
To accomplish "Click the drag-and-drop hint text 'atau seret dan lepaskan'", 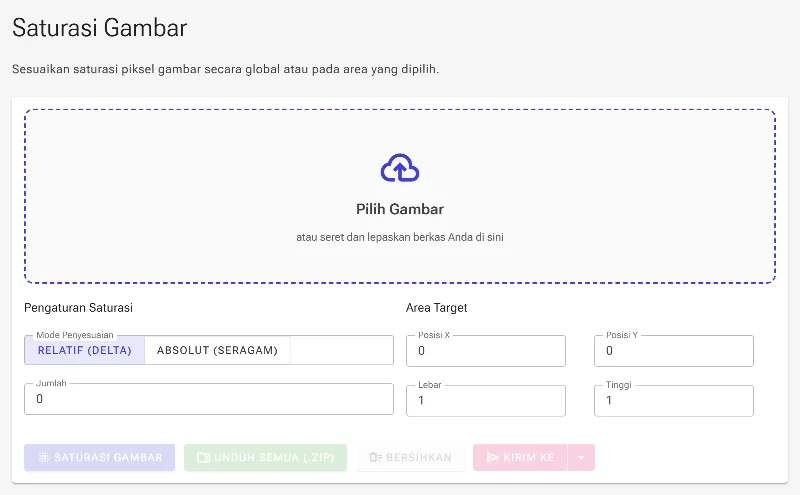I will pos(400,237).
